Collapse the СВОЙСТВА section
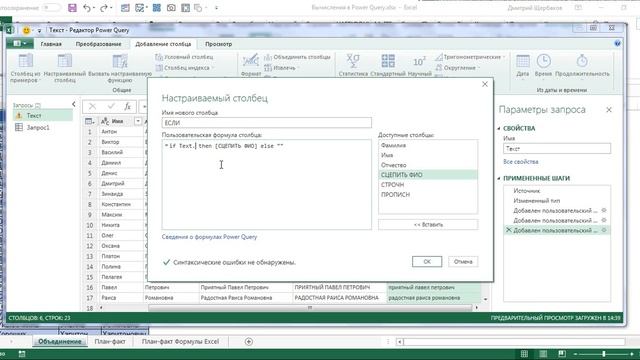The image size is (640, 360). click(x=499, y=128)
